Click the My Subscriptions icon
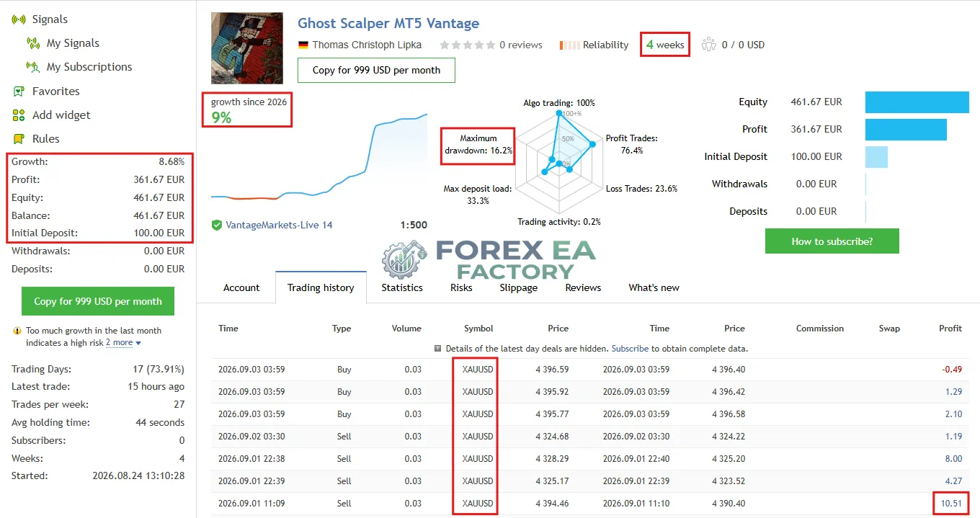 click(33, 67)
